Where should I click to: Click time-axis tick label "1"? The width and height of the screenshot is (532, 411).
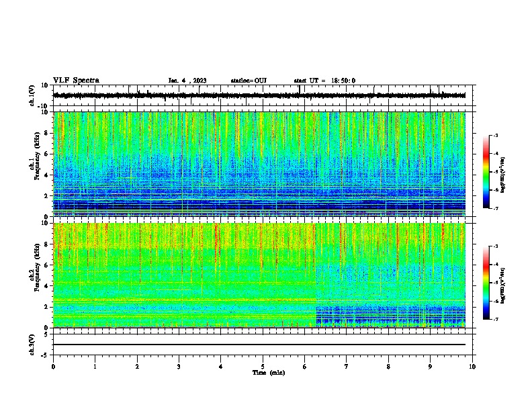click(x=95, y=367)
